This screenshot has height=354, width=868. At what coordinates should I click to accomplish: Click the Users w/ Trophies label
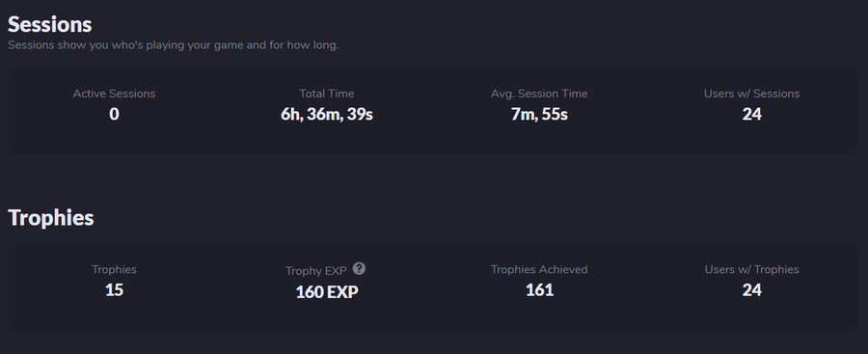point(751,269)
